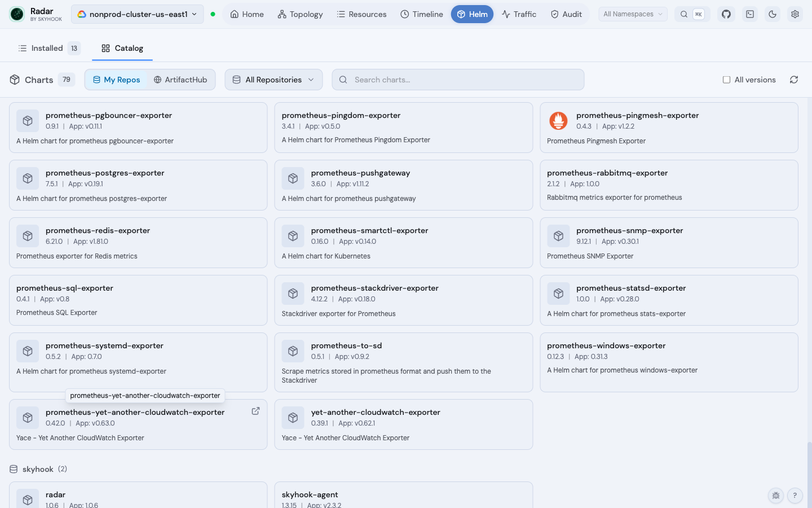Image resolution: width=812 pixels, height=508 pixels.
Task: Open the Topology tab
Action: coord(301,14)
